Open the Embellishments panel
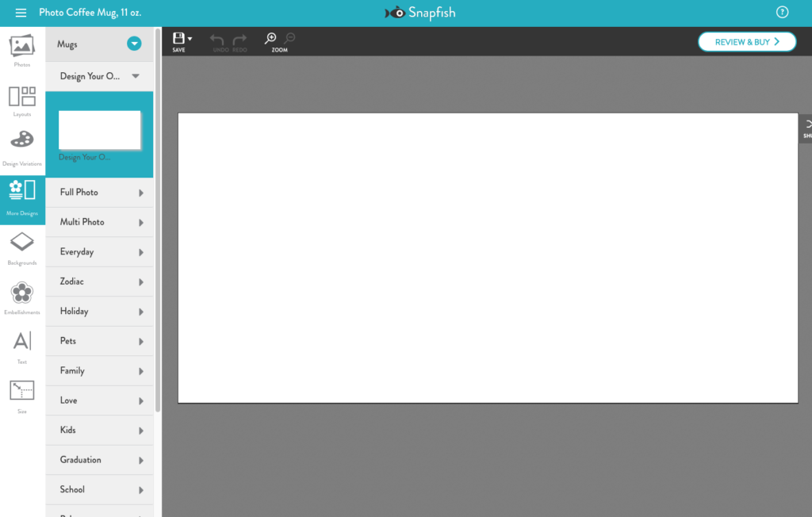Screen dimensions: 812x517 [x=22, y=298]
